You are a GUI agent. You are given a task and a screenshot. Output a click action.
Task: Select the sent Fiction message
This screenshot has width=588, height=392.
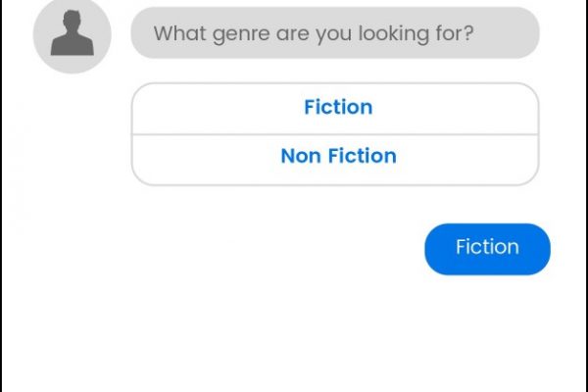click(x=487, y=249)
